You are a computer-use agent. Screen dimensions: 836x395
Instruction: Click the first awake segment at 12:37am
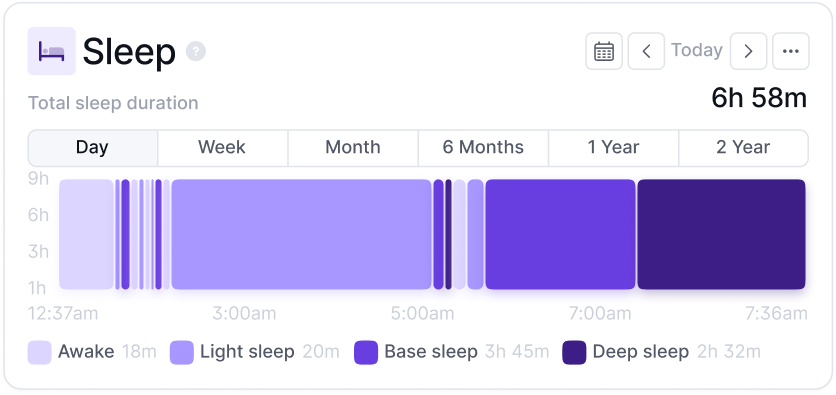pyautogui.click(x=86, y=235)
